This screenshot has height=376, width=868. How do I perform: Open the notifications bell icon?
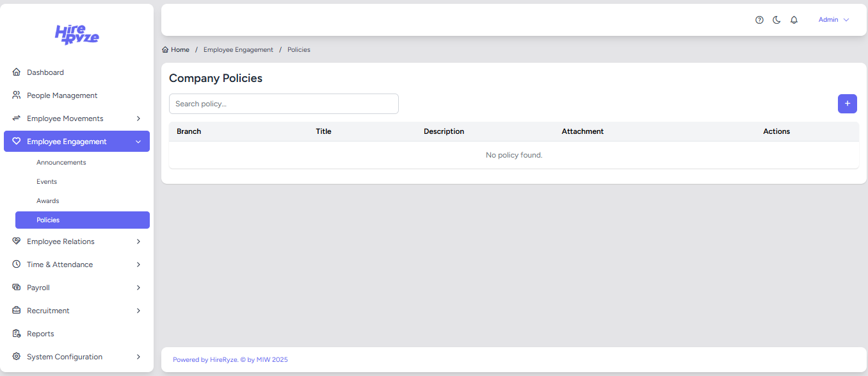pos(794,20)
